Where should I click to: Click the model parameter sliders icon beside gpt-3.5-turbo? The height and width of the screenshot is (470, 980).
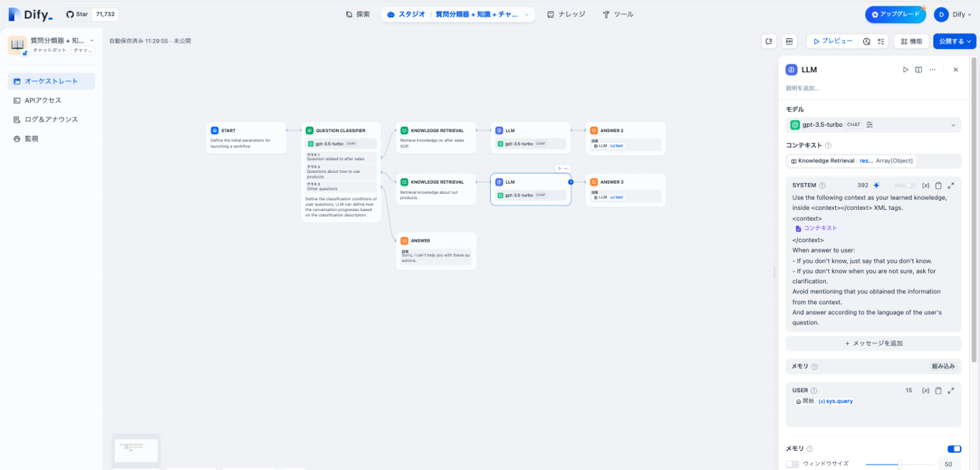pos(870,125)
